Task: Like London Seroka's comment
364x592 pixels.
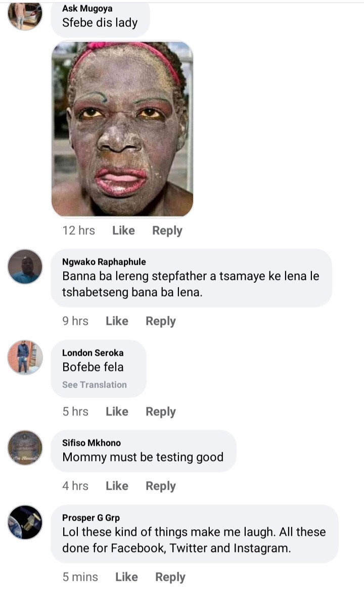Action: tap(117, 411)
